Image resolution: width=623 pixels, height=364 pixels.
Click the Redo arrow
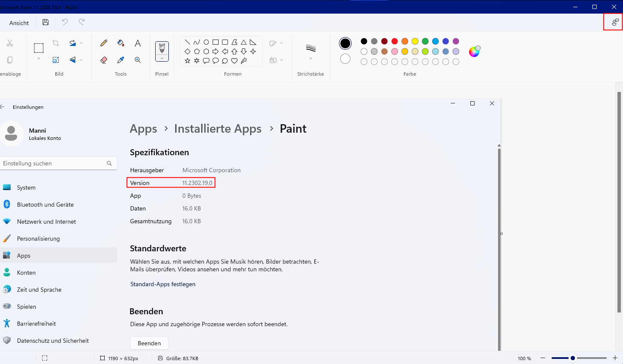(x=82, y=22)
